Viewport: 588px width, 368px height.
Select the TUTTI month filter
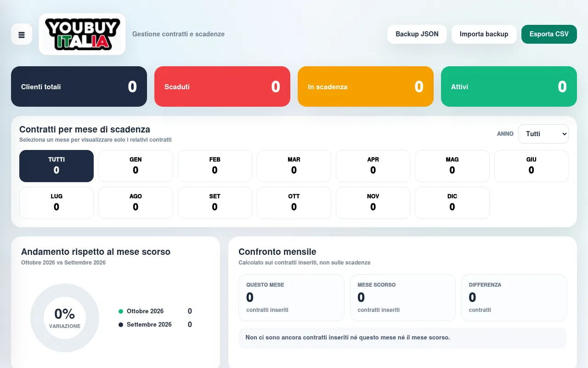pos(57,166)
